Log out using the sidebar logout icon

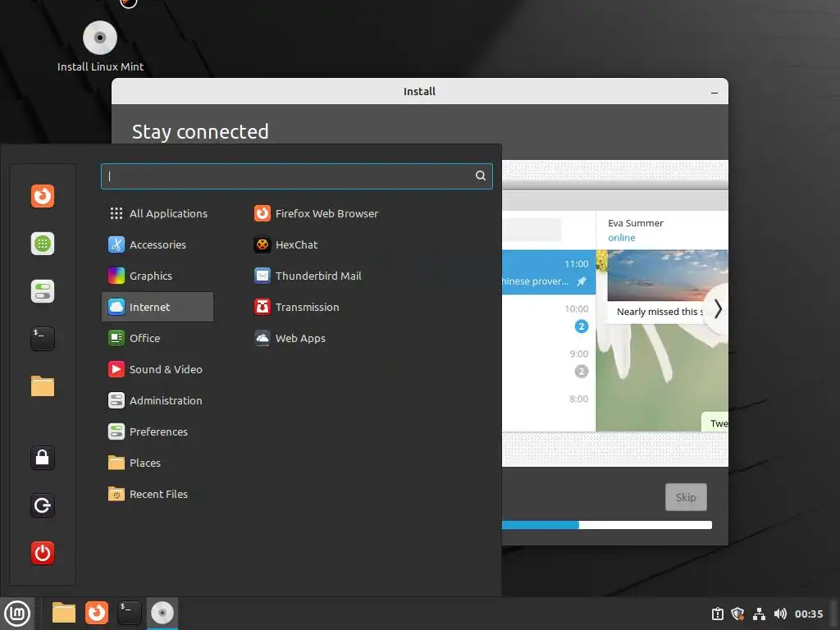[x=43, y=505]
